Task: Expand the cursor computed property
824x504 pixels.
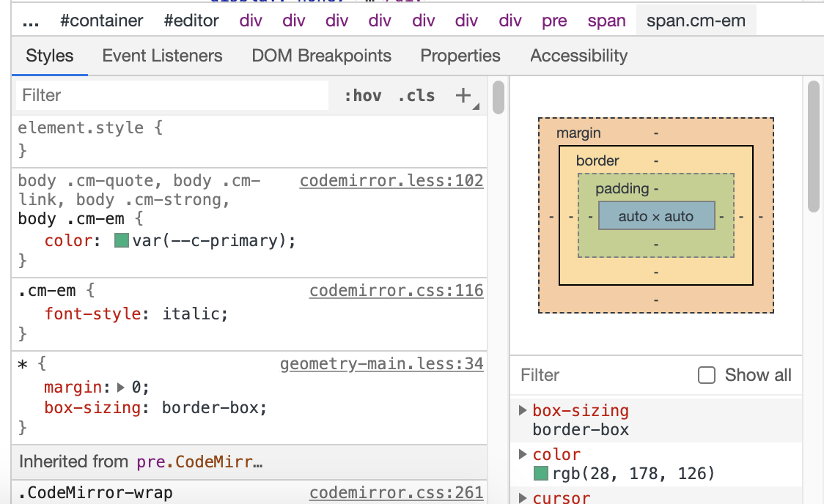Action: pos(523,497)
